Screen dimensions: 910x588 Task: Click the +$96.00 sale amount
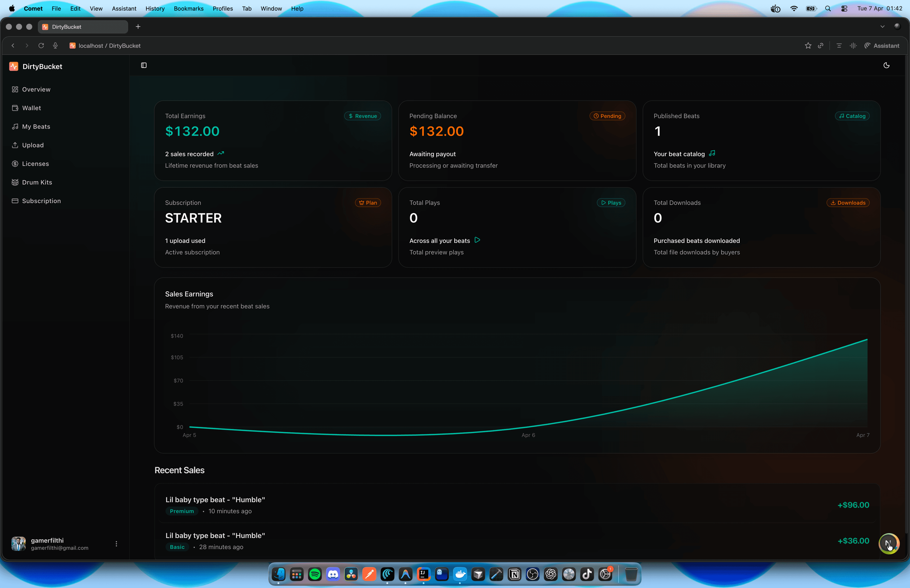[x=853, y=505]
